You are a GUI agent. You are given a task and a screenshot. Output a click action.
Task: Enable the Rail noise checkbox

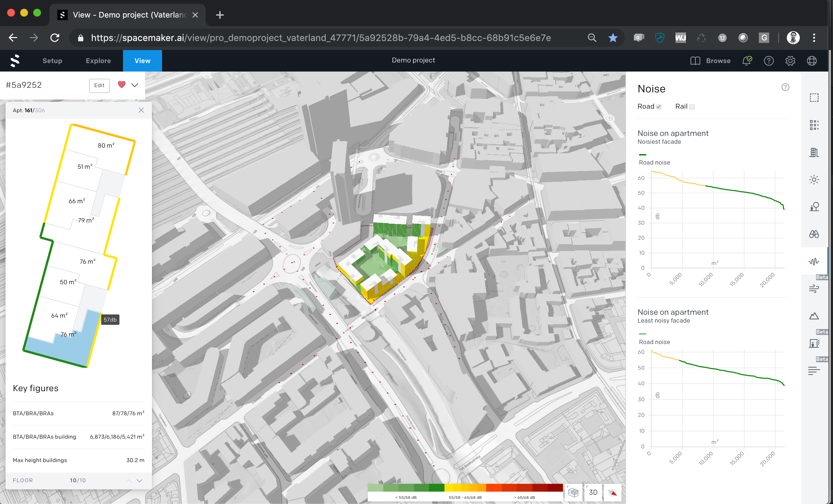click(692, 107)
